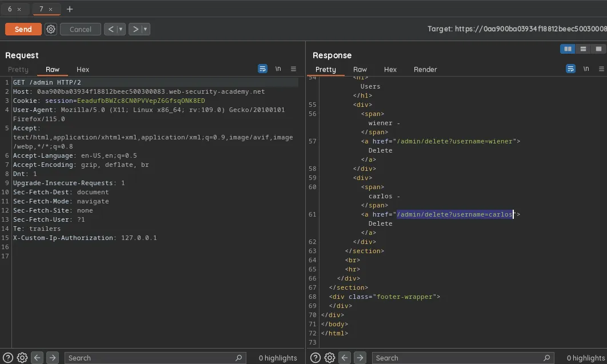The width and height of the screenshot is (607, 364).
Task: Click the GET /admin HTTP/2 request line
Action: [x=47, y=82]
